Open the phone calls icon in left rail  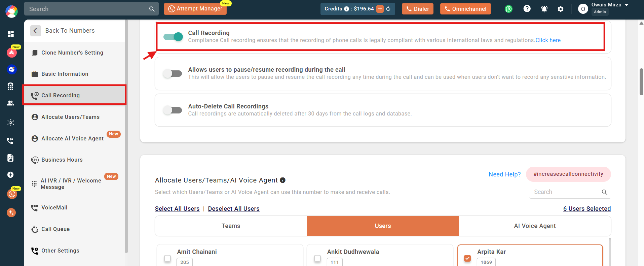point(11,140)
